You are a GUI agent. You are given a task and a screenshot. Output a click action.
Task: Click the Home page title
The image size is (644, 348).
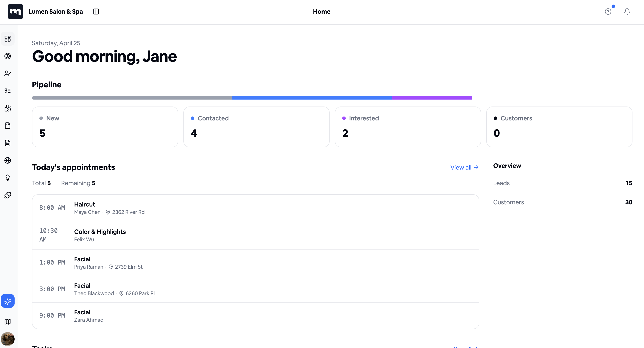point(322,12)
